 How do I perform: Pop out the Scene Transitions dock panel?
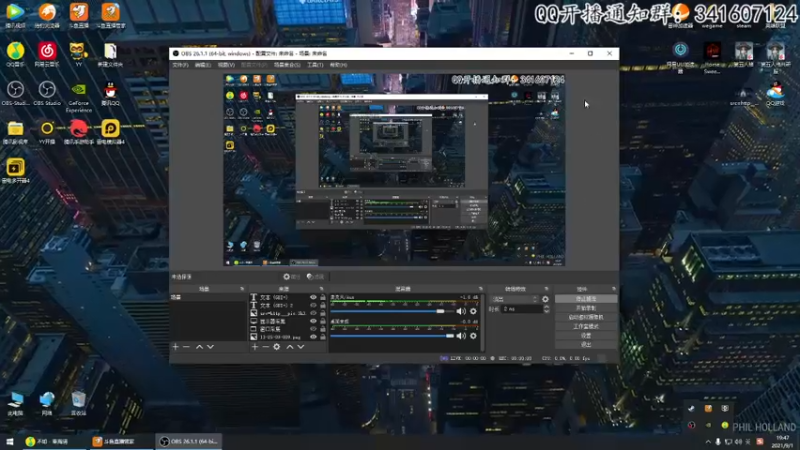point(546,289)
